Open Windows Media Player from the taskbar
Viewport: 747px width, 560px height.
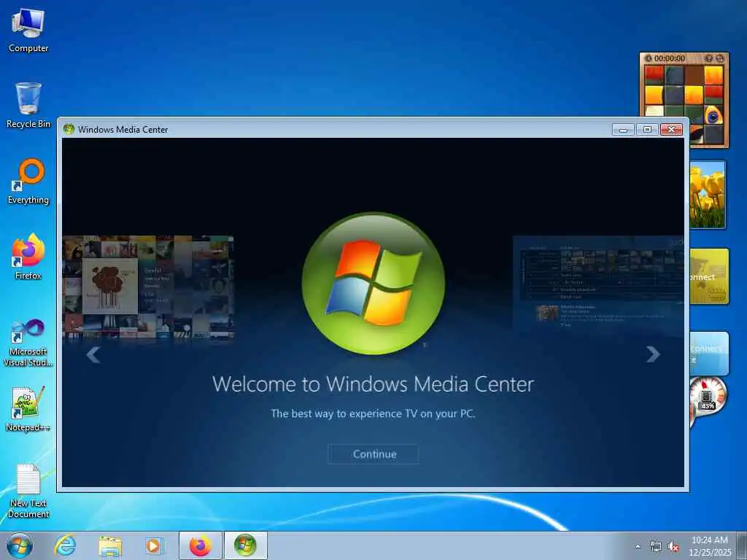click(x=154, y=545)
